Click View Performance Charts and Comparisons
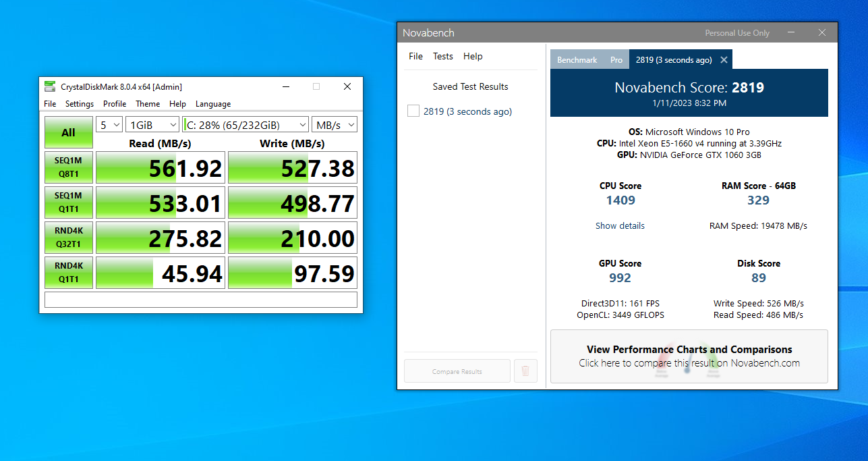Screen dimensions: 868x461 coord(689,356)
